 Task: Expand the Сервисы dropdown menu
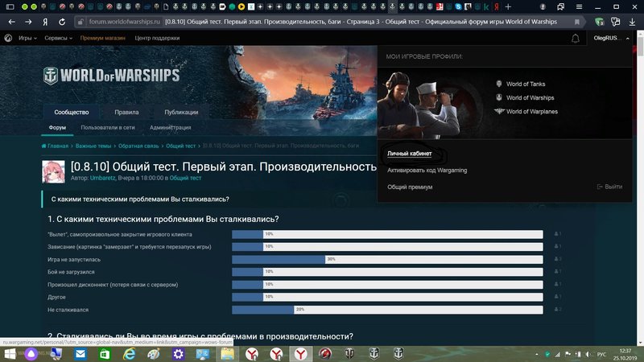click(58, 38)
